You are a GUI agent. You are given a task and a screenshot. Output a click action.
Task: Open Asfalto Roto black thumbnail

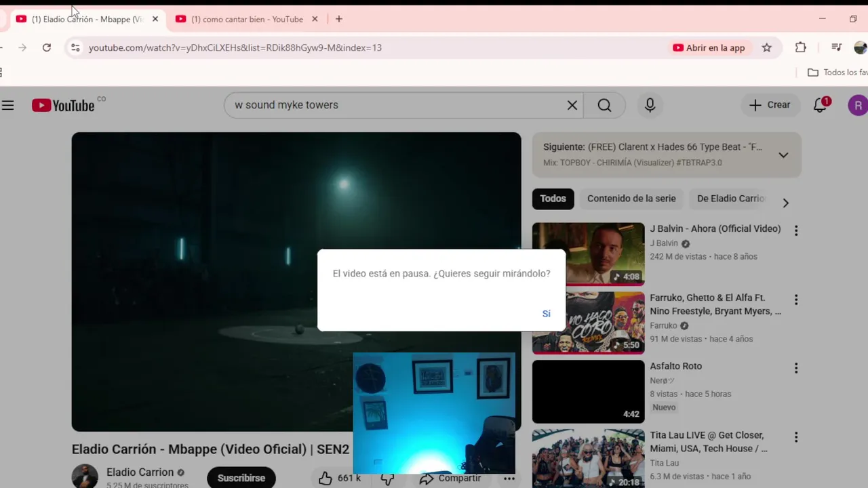(x=588, y=392)
